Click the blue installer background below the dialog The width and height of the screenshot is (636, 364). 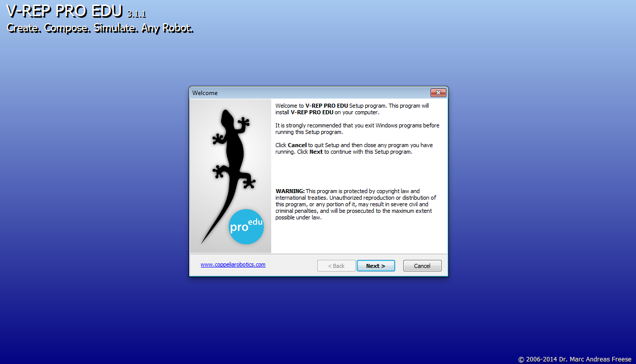[x=318, y=318]
